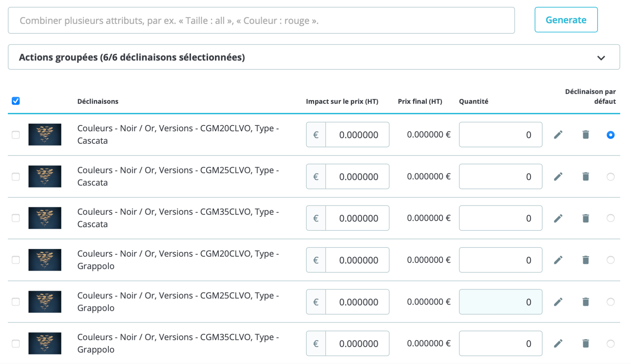Focus the combine attributes input field
631x364 pixels.
coord(261,20)
